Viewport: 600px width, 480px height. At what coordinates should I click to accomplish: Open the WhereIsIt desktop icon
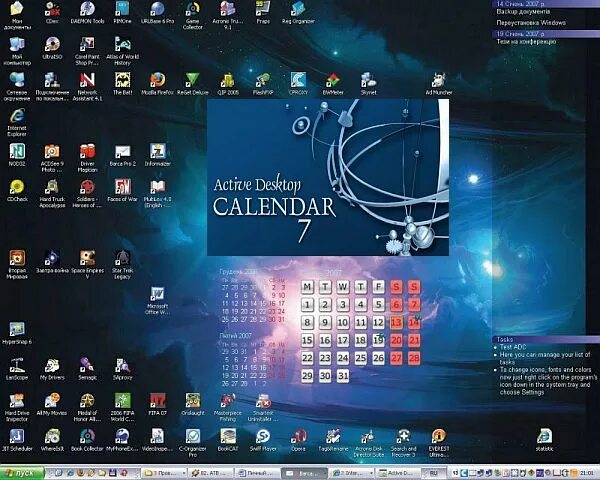[52, 440]
